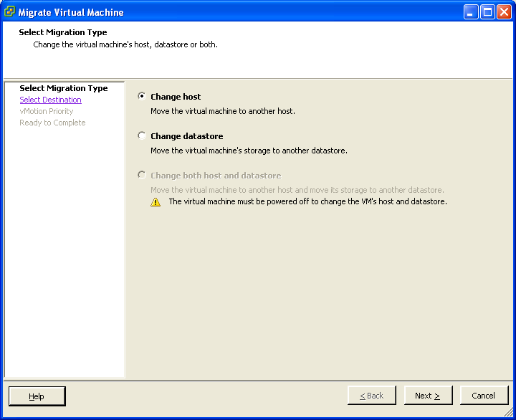The image size is (516, 420).
Task: Choose the Change datastore radio option
Action: tap(142, 135)
